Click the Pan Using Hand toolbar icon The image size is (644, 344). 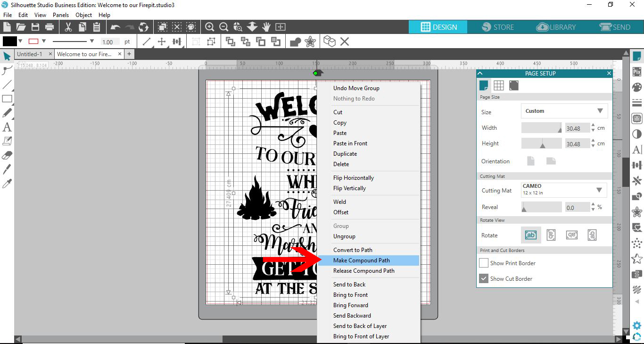266,27
